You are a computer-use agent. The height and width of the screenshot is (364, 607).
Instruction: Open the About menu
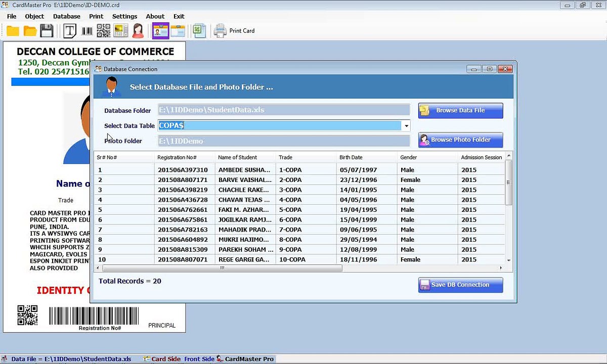[155, 16]
